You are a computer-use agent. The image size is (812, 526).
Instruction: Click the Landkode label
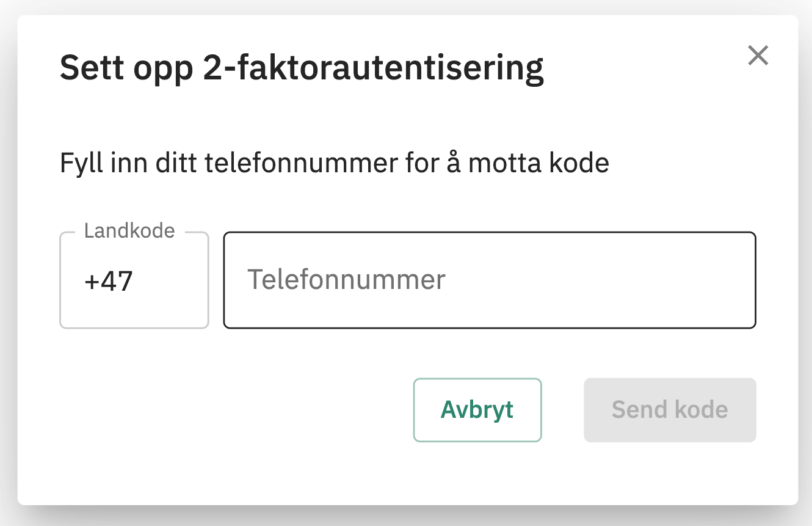tap(129, 230)
